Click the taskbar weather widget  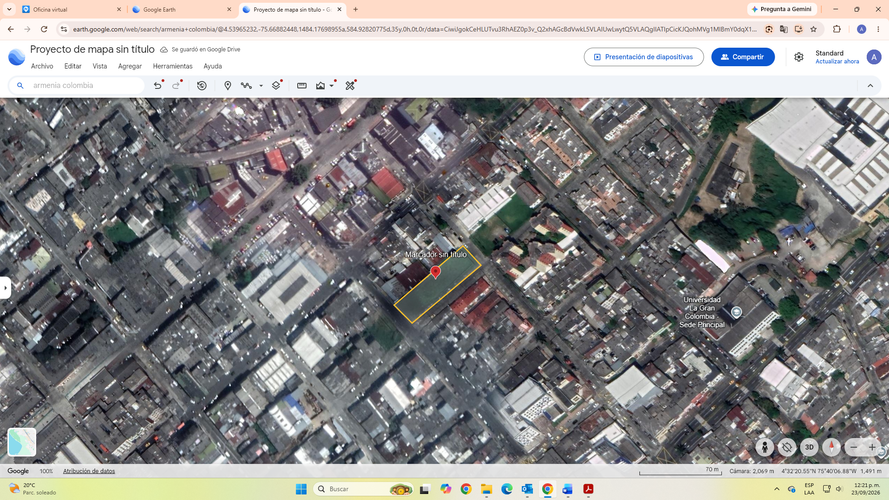click(x=33, y=489)
